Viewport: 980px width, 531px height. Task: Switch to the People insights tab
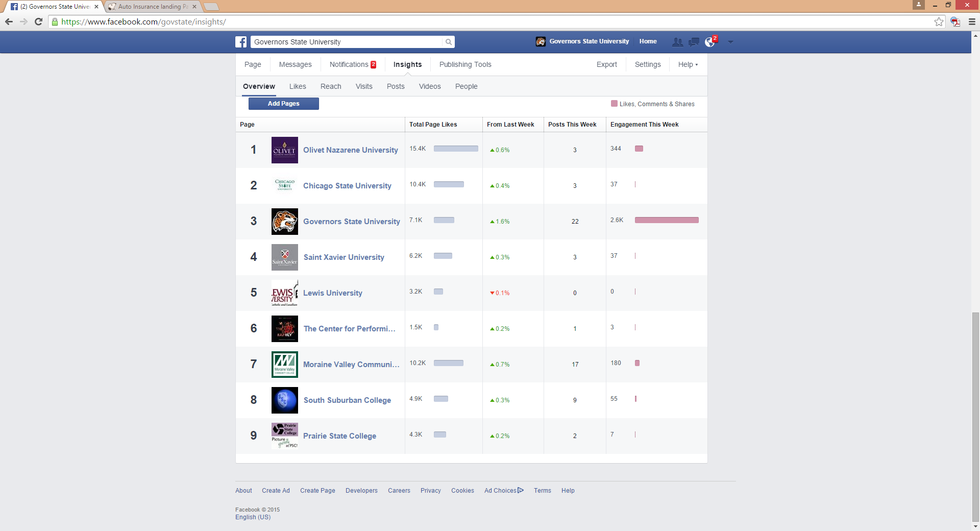[x=466, y=86]
